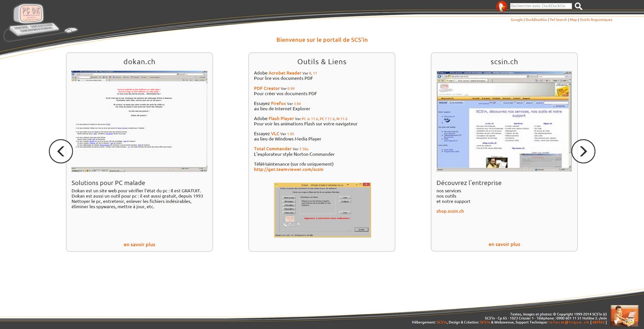Open the Tel Search link
The width and height of the screenshot is (644, 329).
(x=558, y=20)
